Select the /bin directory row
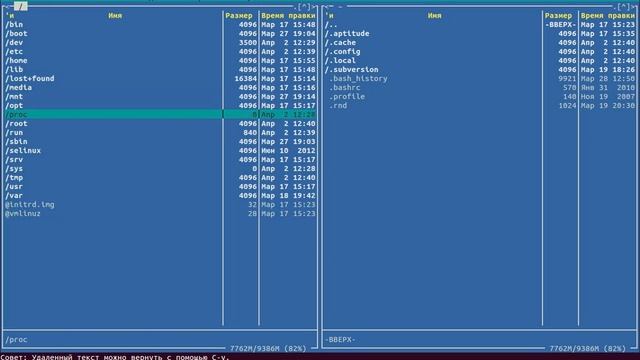 point(160,24)
